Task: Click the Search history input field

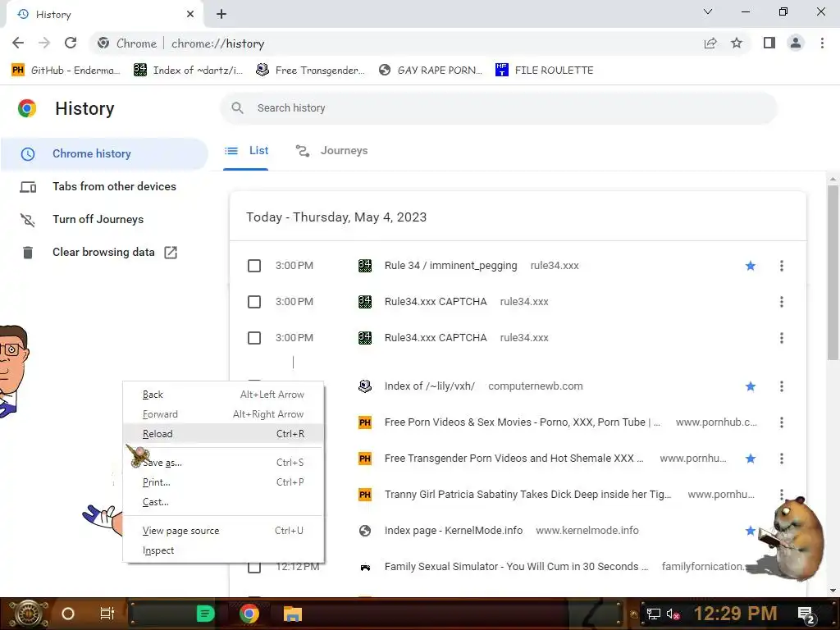Action: click(499, 107)
